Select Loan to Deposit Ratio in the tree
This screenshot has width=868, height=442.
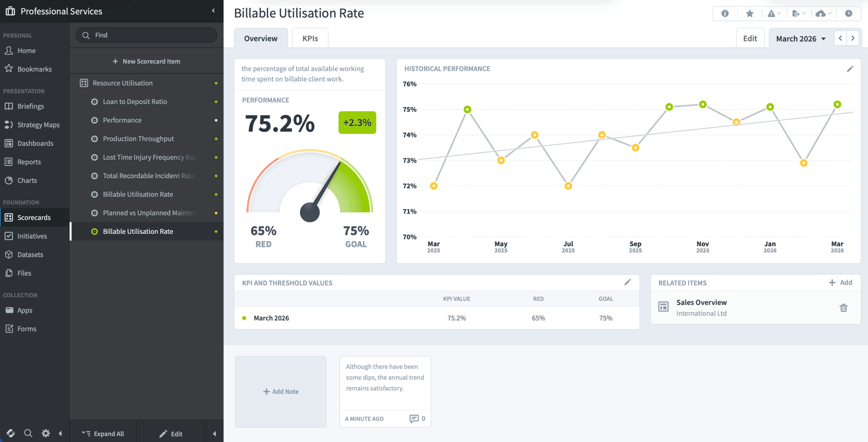pos(135,101)
